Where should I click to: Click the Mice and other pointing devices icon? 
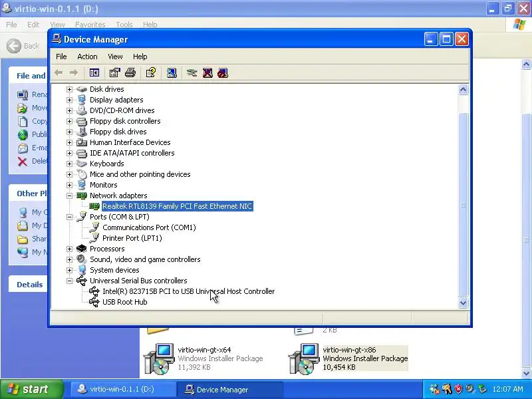click(x=81, y=174)
